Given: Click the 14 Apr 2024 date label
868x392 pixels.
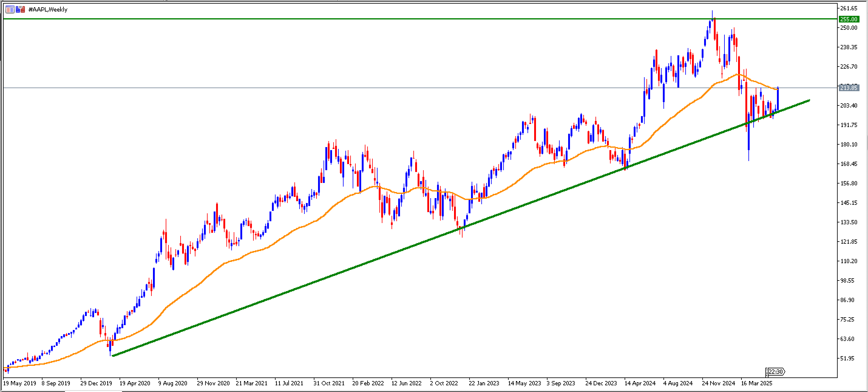Looking at the screenshot, I should pos(640,383).
